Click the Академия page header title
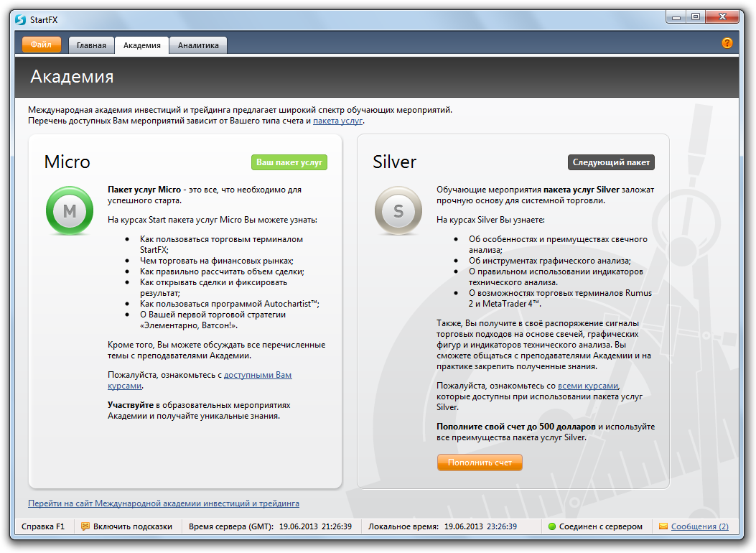Viewport: 756px width, 553px height. pos(72,77)
